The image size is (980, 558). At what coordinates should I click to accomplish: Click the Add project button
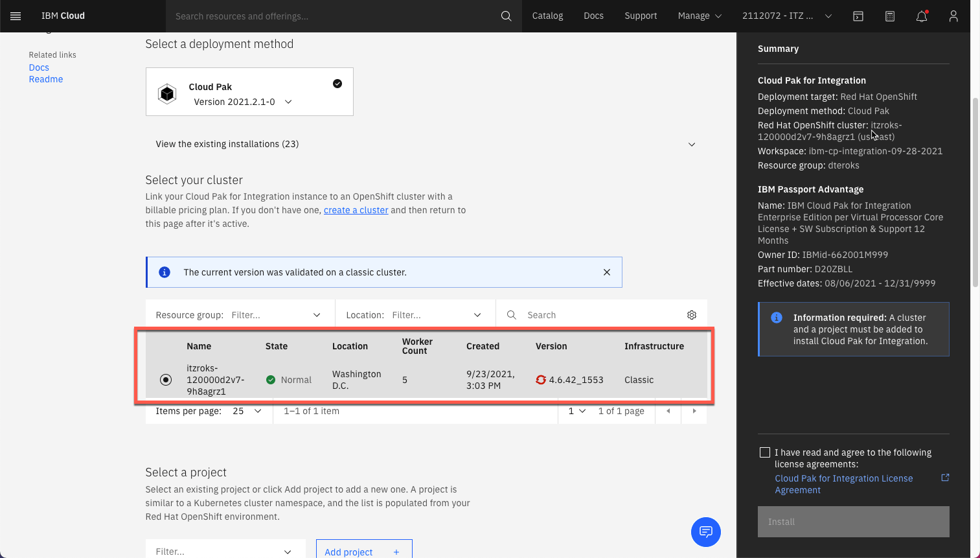(x=363, y=550)
